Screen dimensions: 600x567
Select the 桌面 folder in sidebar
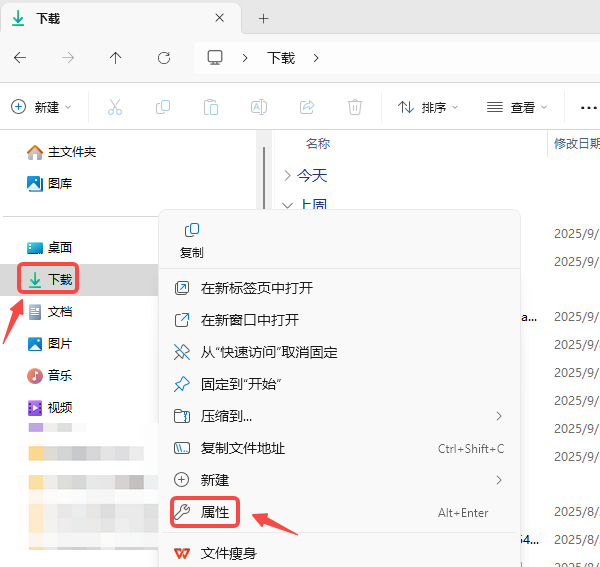pos(59,247)
